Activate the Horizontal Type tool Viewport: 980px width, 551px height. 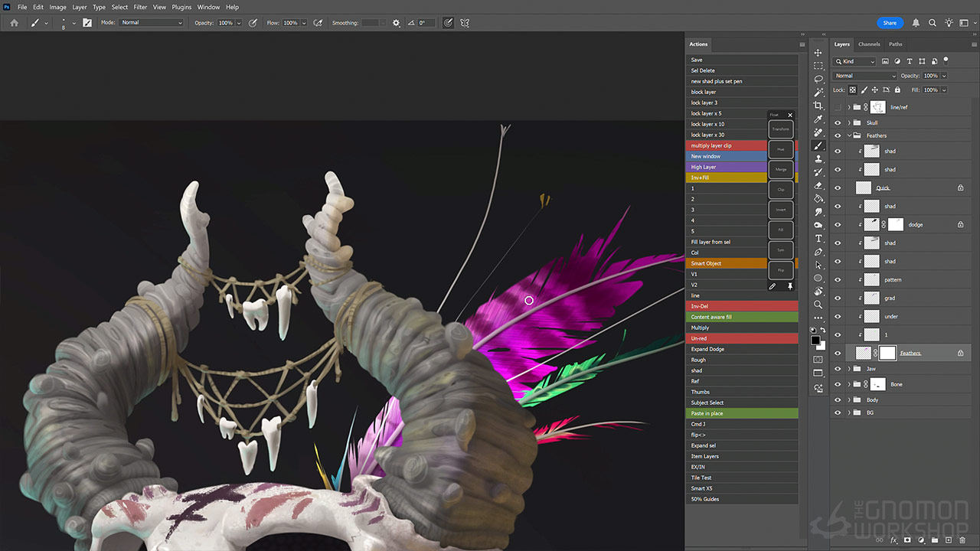tap(818, 239)
